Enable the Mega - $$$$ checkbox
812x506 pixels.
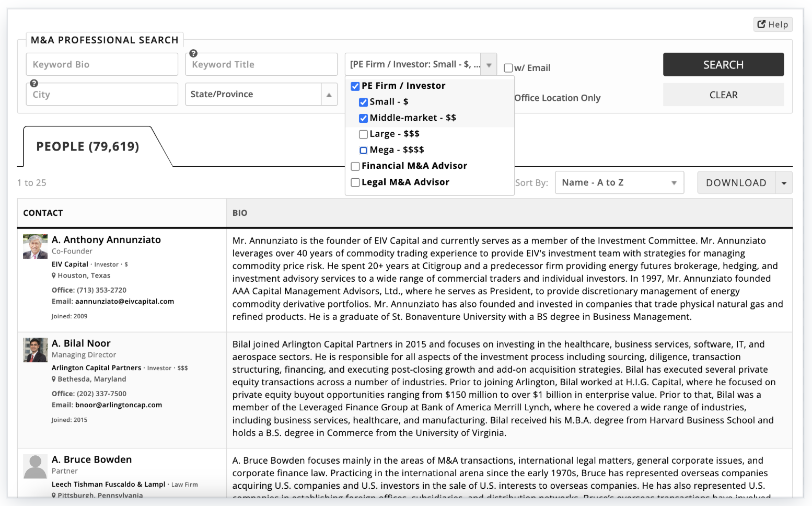pyautogui.click(x=363, y=151)
